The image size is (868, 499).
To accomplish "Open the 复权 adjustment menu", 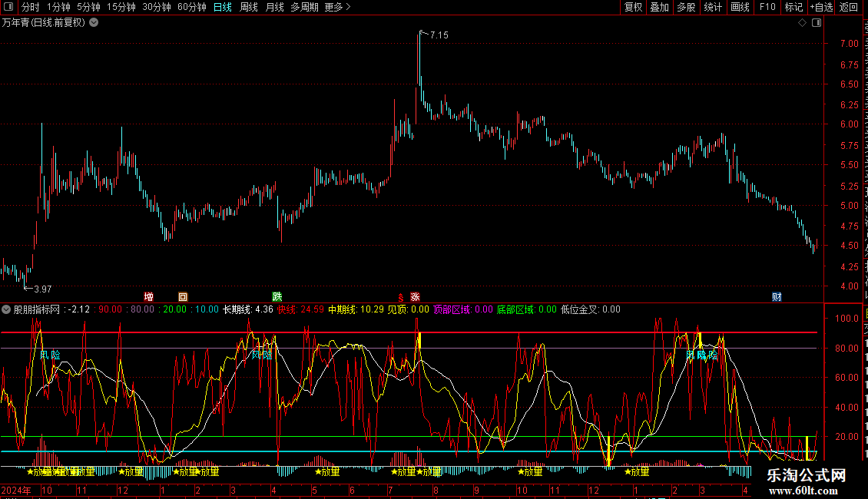I will (x=633, y=7).
